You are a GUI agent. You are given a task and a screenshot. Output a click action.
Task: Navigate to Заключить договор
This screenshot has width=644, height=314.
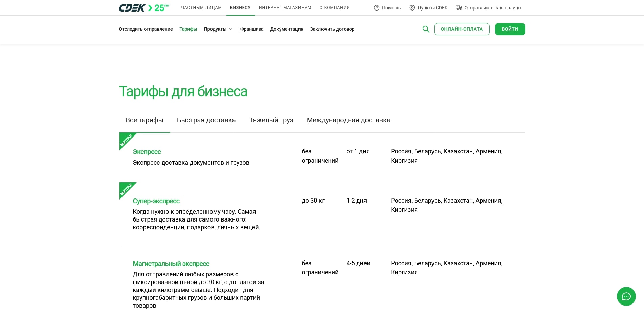(x=332, y=29)
